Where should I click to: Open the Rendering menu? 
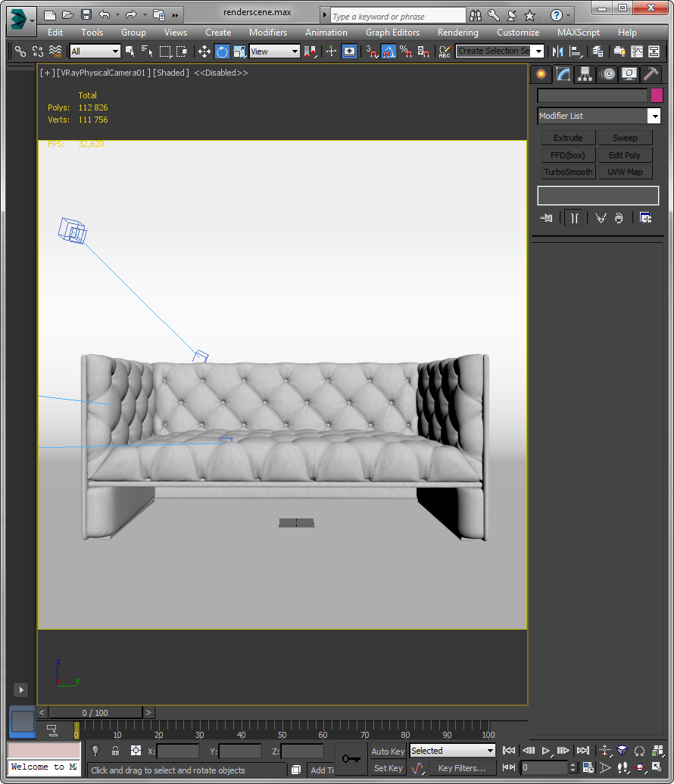pos(457,33)
